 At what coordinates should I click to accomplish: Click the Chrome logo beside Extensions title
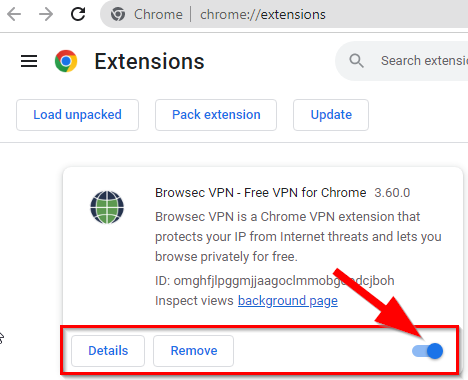[66, 61]
